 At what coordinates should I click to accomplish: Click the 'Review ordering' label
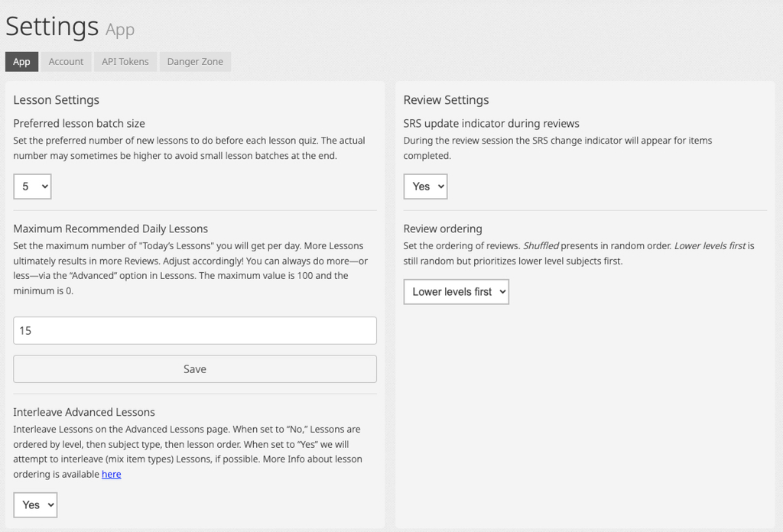coord(443,229)
